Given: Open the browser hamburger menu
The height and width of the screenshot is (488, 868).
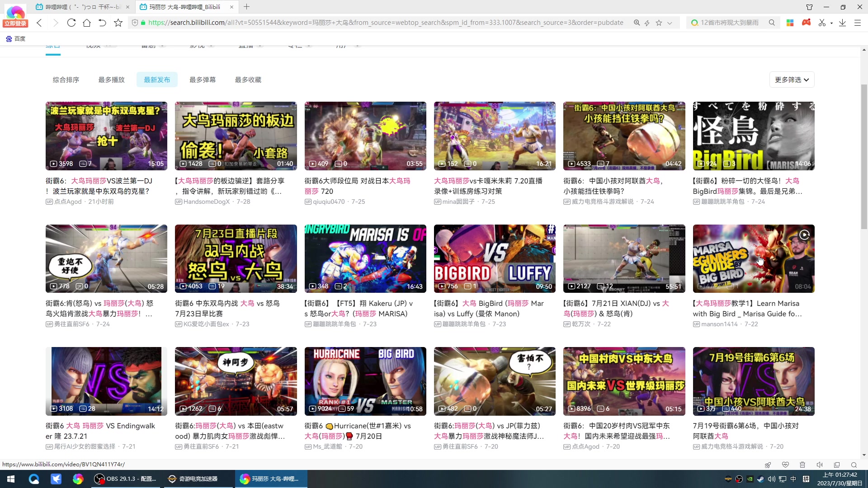Looking at the screenshot, I should point(857,23).
